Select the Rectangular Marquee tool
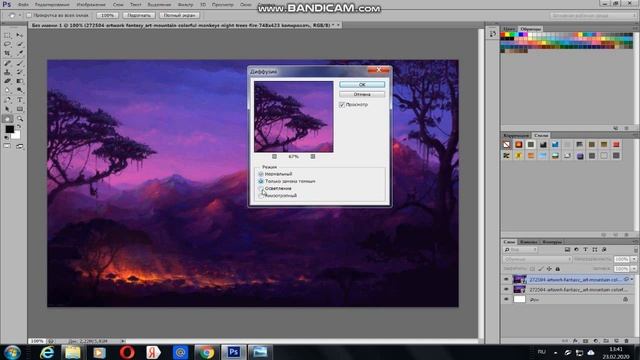 [x=7, y=36]
